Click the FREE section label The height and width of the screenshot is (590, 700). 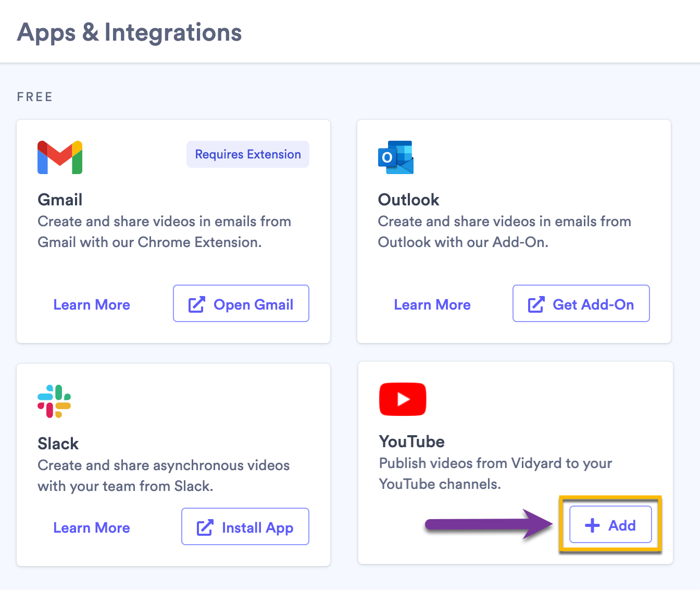35,97
